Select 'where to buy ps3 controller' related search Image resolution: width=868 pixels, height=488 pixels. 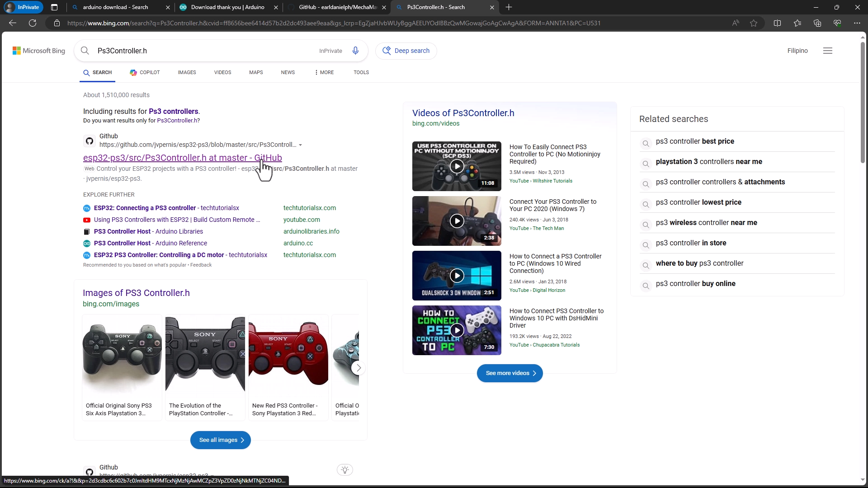click(699, 263)
